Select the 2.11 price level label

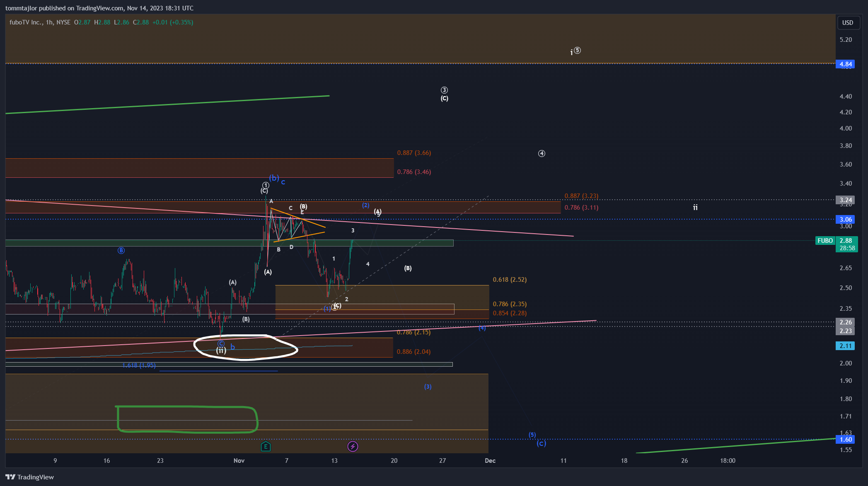pyautogui.click(x=845, y=346)
